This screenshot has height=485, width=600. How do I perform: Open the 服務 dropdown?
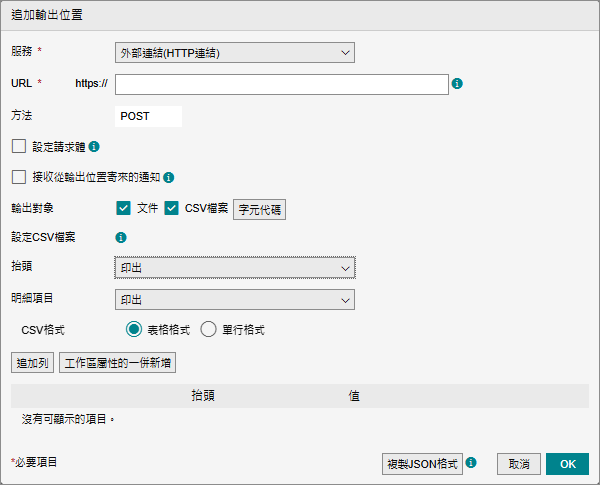tap(235, 52)
